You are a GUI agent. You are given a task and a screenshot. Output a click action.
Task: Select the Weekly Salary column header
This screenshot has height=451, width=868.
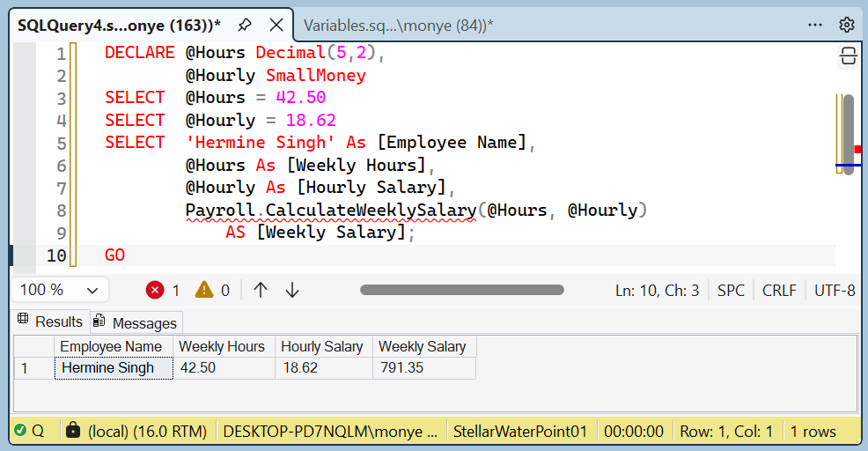tap(424, 346)
